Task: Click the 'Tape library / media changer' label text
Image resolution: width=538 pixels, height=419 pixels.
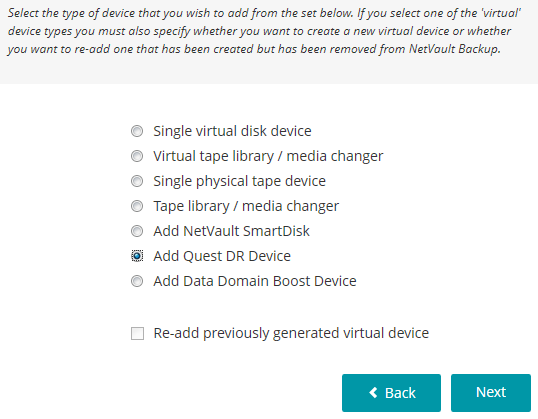Action: (246, 206)
